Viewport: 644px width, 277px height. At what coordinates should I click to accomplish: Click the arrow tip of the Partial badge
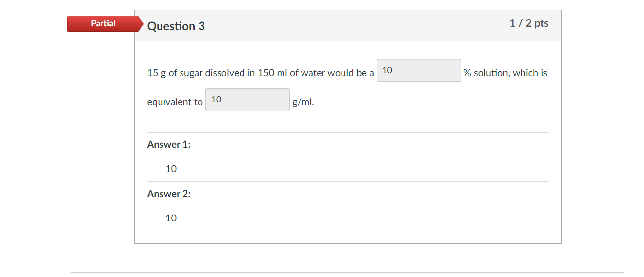pyautogui.click(x=141, y=23)
